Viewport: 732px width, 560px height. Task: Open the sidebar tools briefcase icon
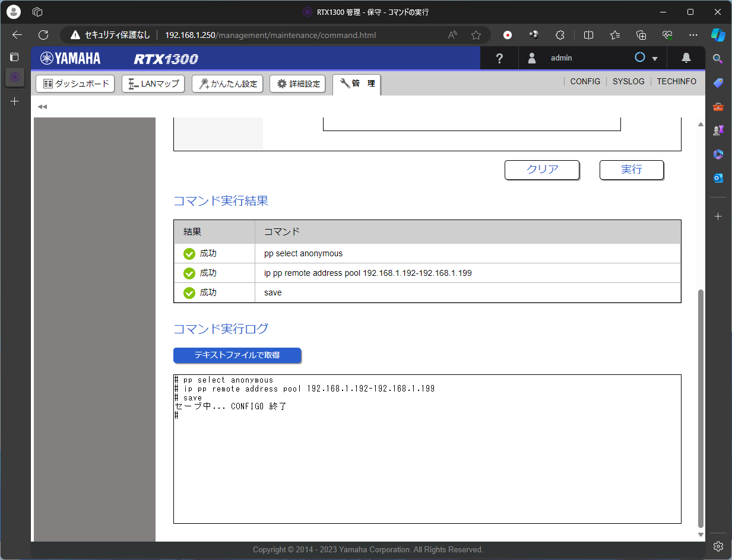pos(718,107)
